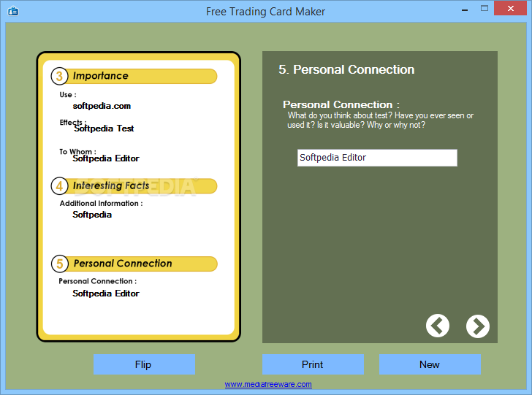The width and height of the screenshot is (532, 395).
Task: Minimize the Free Trading Card Maker window
Action: tap(465, 9)
